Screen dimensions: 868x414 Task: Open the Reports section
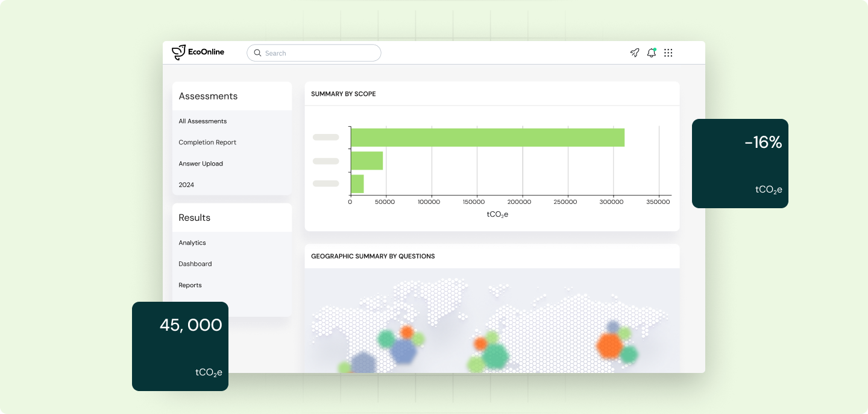point(190,285)
